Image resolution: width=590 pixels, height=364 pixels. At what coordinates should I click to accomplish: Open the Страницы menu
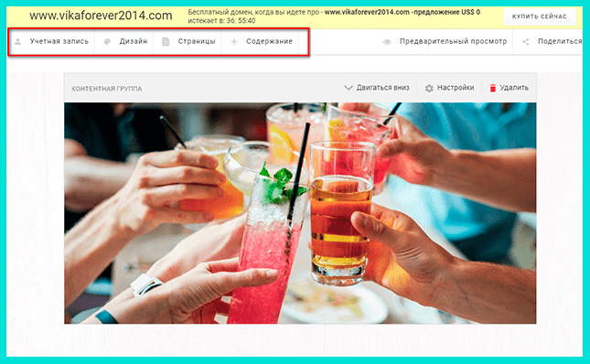click(197, 41)
